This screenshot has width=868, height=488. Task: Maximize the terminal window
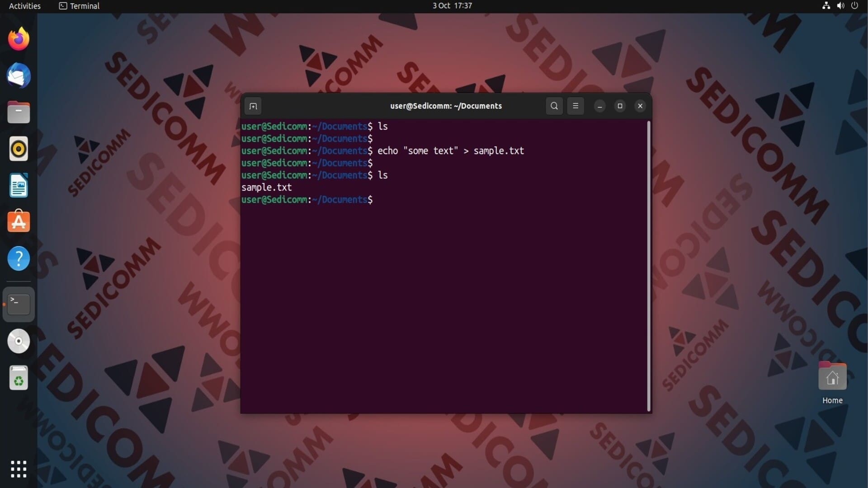click(620, 106)
